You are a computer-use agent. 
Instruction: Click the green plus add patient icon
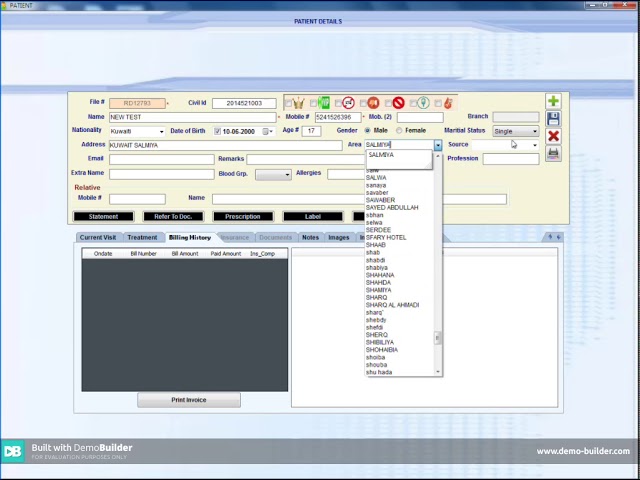point(553,101)
